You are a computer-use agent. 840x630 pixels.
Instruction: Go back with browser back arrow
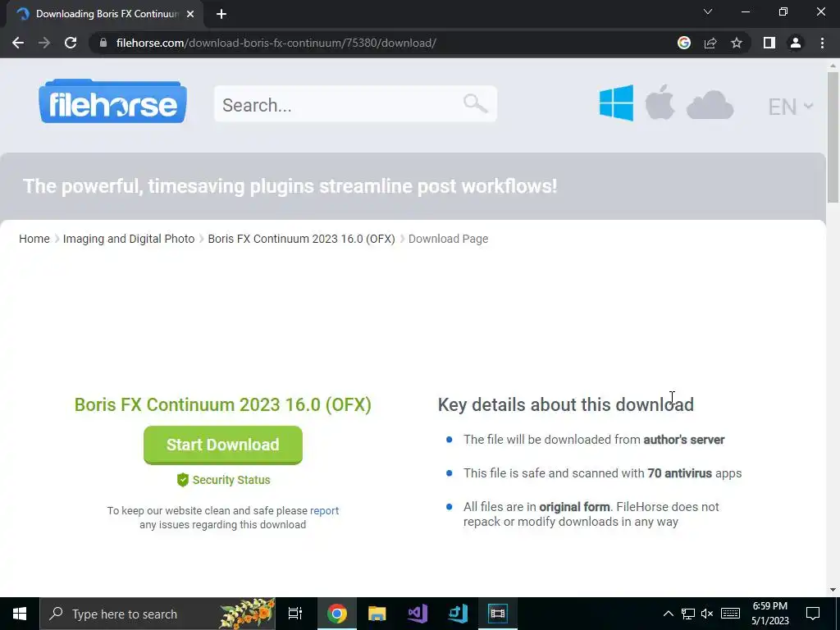tap(18, 43)
